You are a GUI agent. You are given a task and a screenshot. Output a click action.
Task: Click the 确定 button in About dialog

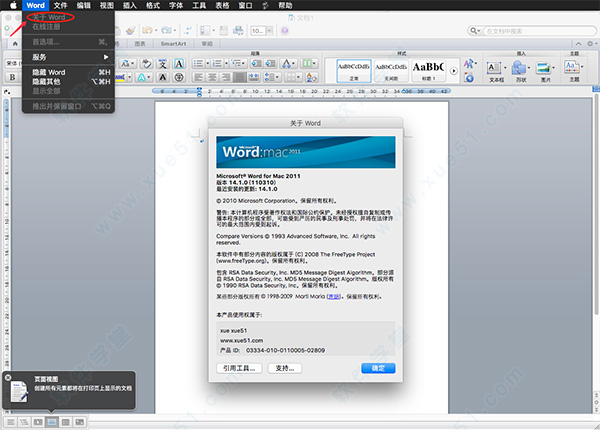point(378,368)
